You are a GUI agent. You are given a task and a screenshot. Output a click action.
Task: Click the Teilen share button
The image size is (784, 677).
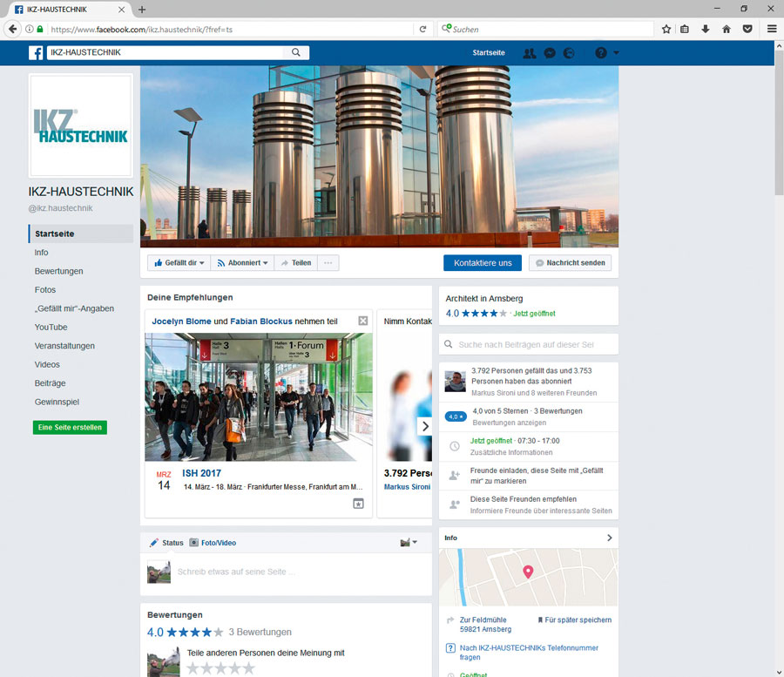point(296,263)
